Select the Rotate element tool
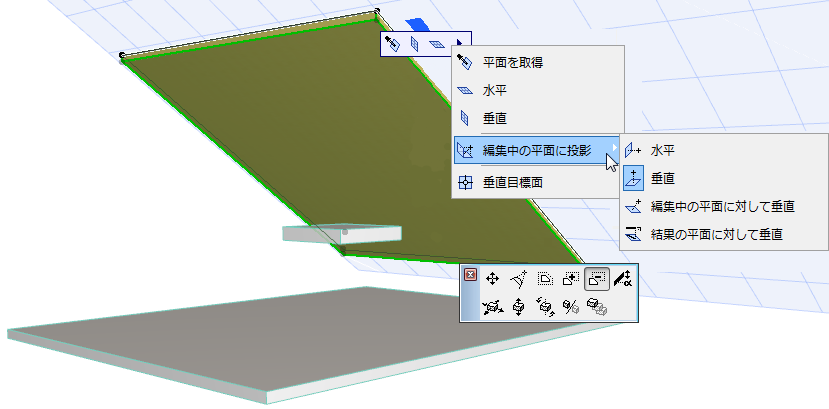The height and width of the screenshot is (409, 829). pos(545,306)
